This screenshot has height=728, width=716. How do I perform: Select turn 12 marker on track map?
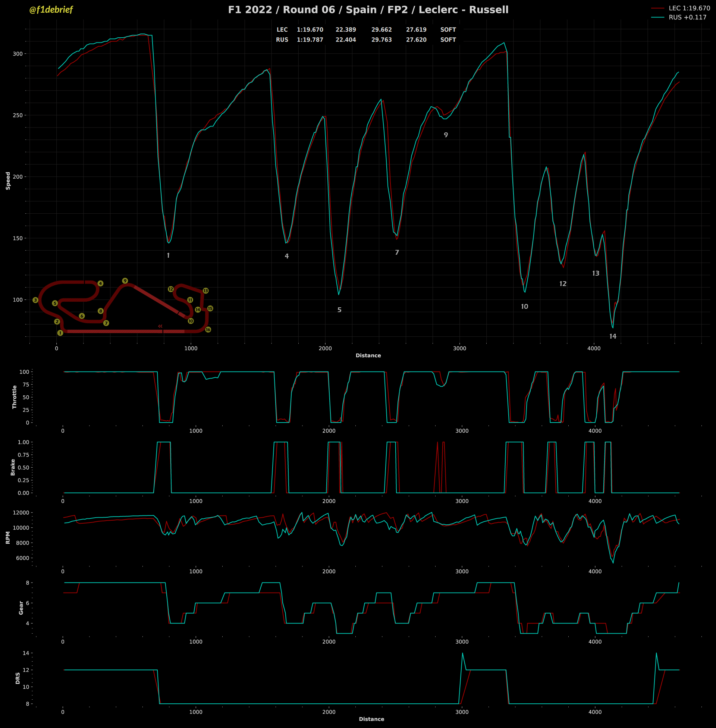[x=171, y=289]
